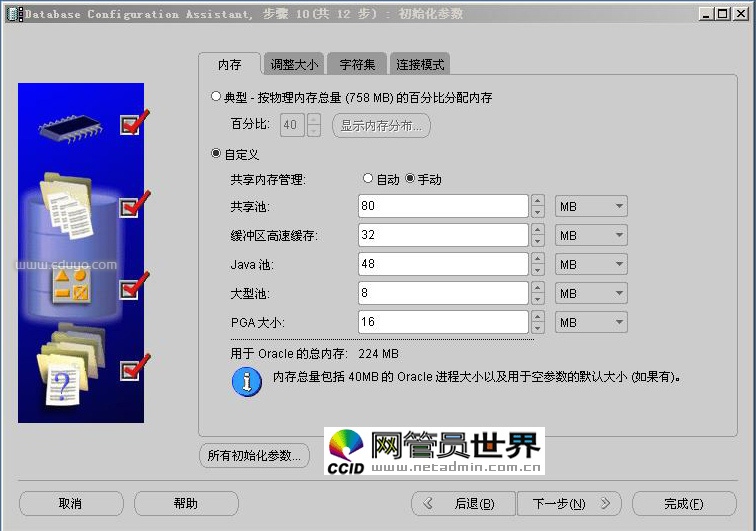Open the PGA 大小 unit MB dropdown
Image resolution: width=756 pixels, height=531 pixels.
point(591,322)
